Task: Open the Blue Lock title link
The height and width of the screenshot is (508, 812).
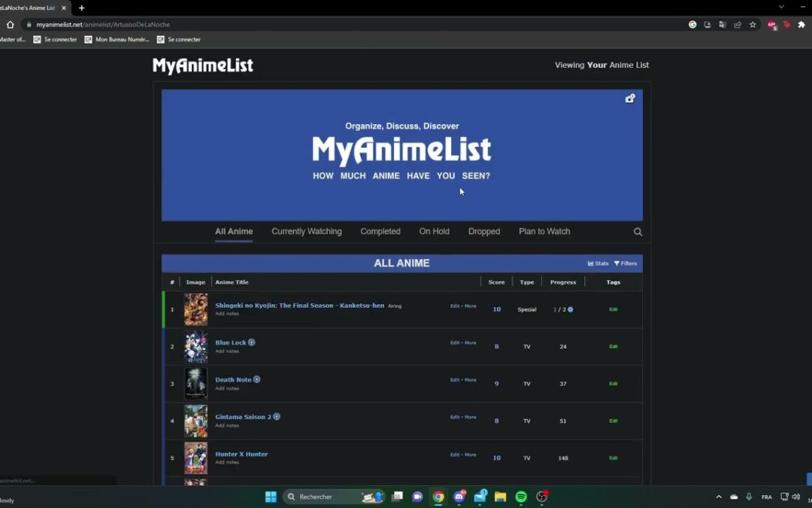Action: (231, 342)
